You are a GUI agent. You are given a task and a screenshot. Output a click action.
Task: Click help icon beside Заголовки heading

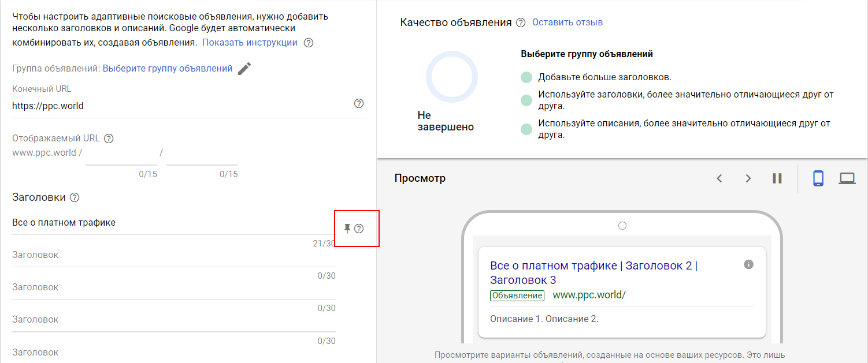(75, 197)
